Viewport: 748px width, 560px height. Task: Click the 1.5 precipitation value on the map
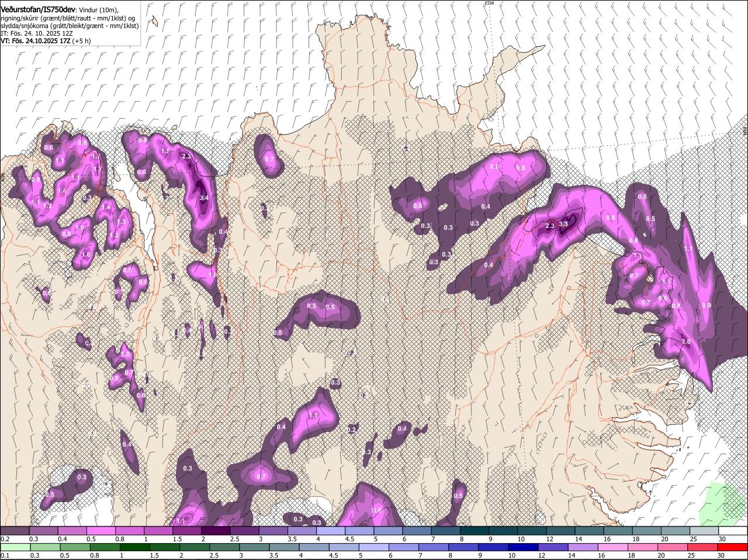(x=165, y=151)
